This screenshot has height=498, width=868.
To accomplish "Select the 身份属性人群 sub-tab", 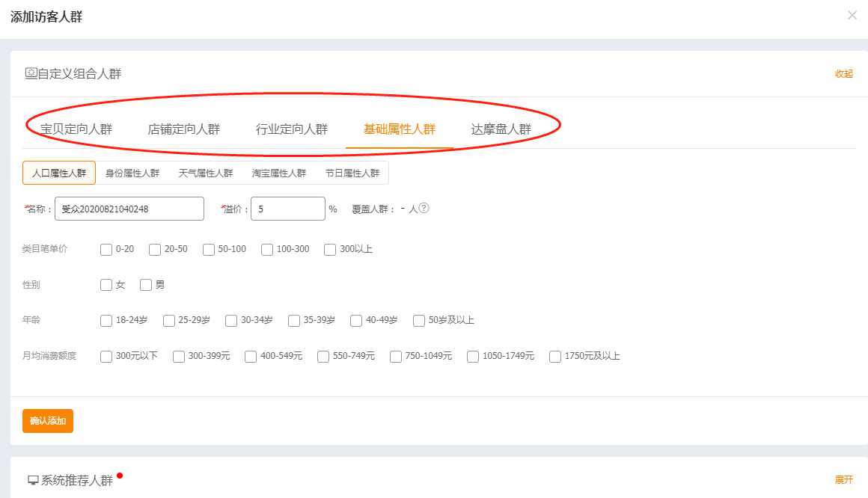I will click(132, 173).
